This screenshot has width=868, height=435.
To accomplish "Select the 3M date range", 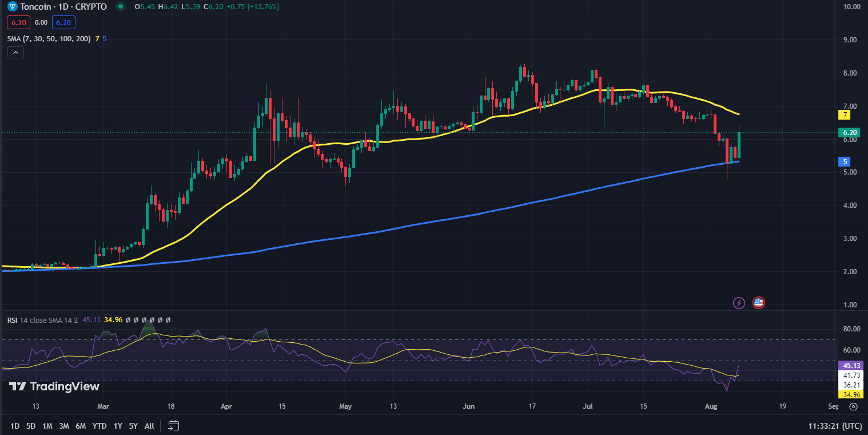I will pos(64,426).
